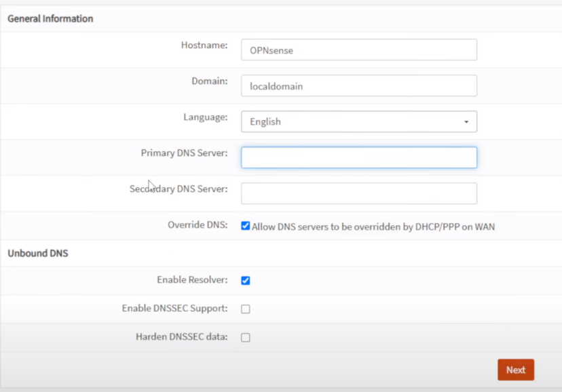Open the Language dropdown showing English
The image size is (562, 392).
tap(359, 121)
